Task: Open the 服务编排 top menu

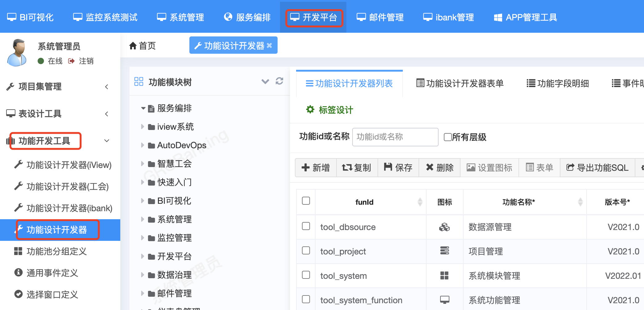Action: [247, 17]
